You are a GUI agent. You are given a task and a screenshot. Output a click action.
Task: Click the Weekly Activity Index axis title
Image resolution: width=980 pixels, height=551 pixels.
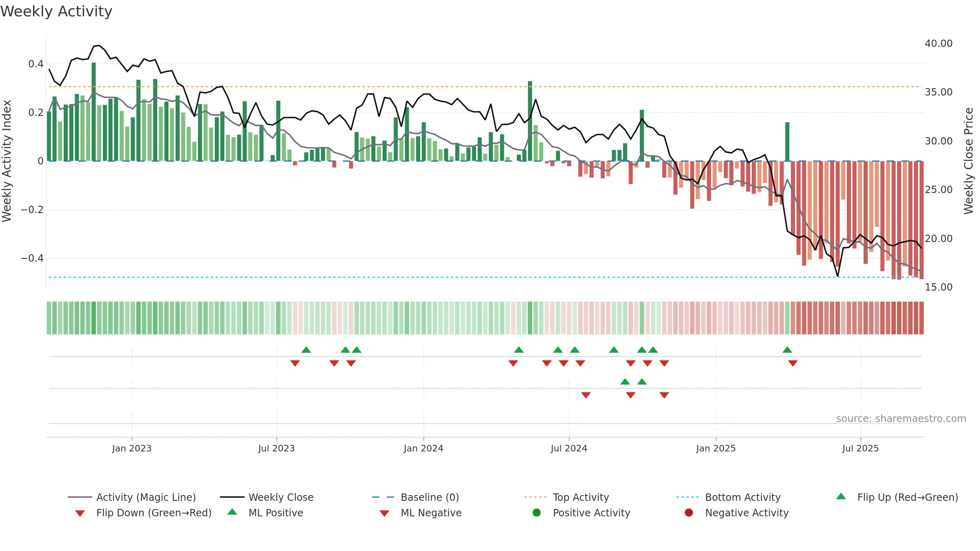pos(7,161)
